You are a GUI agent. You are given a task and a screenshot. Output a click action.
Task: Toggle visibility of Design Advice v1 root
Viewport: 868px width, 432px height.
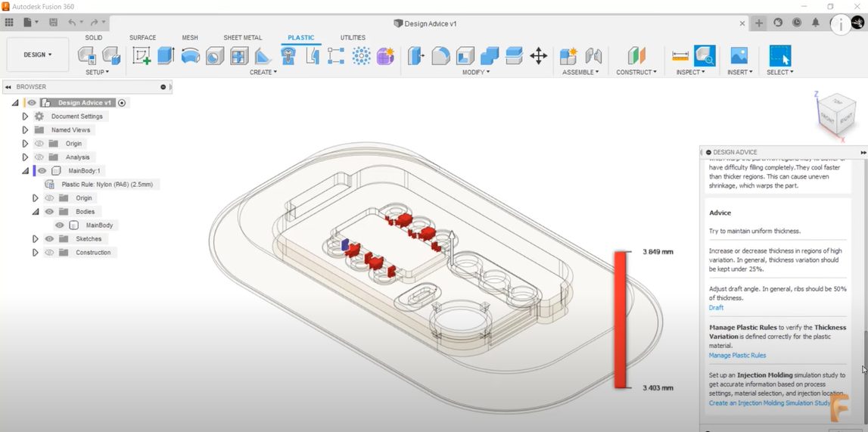pyautogui.click(x=32, y=103)
